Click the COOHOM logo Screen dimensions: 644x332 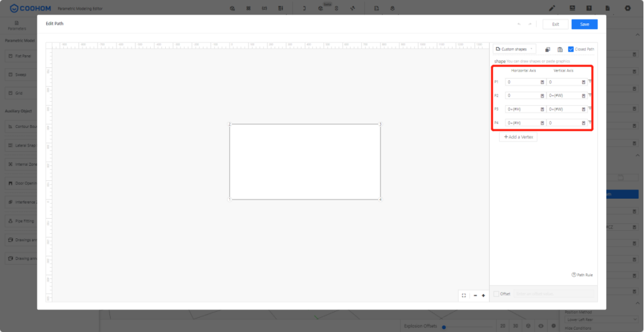pos(31,8)
